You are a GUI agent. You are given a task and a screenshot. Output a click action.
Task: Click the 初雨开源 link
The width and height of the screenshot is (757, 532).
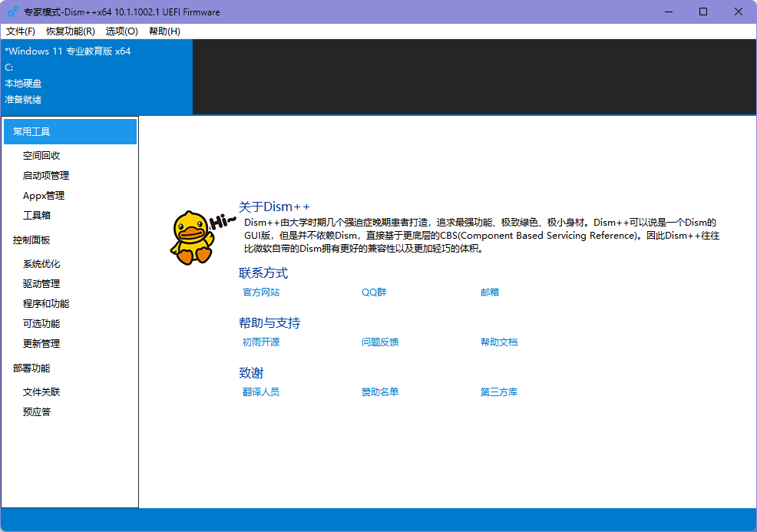[x=261, y=342]
